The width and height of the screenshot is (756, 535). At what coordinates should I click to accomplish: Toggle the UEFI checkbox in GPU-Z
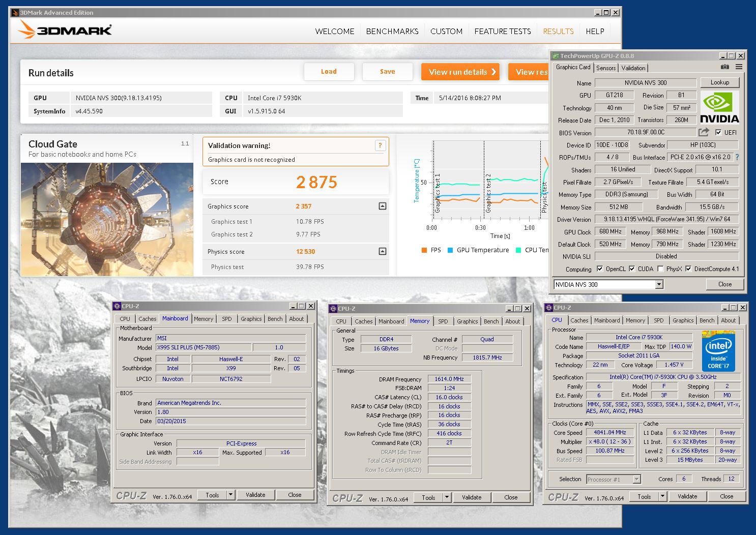[x=718, y=132]
